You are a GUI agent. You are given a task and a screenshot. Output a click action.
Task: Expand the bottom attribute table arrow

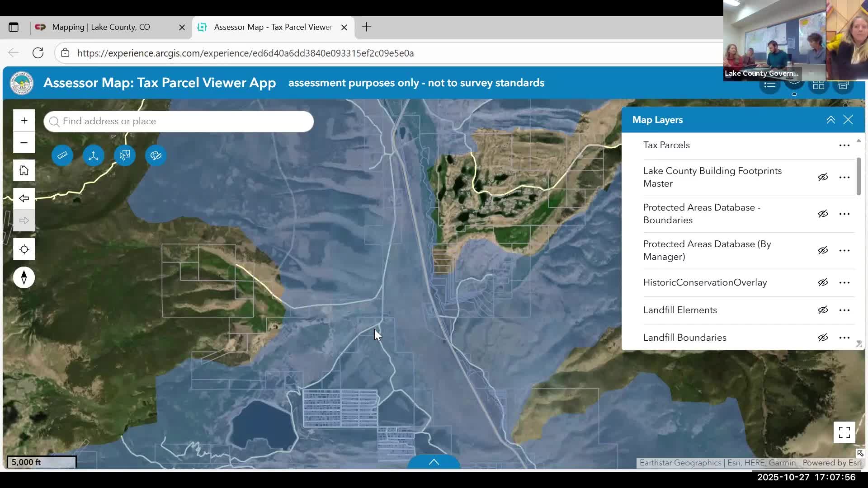click(x=434, y=462)
